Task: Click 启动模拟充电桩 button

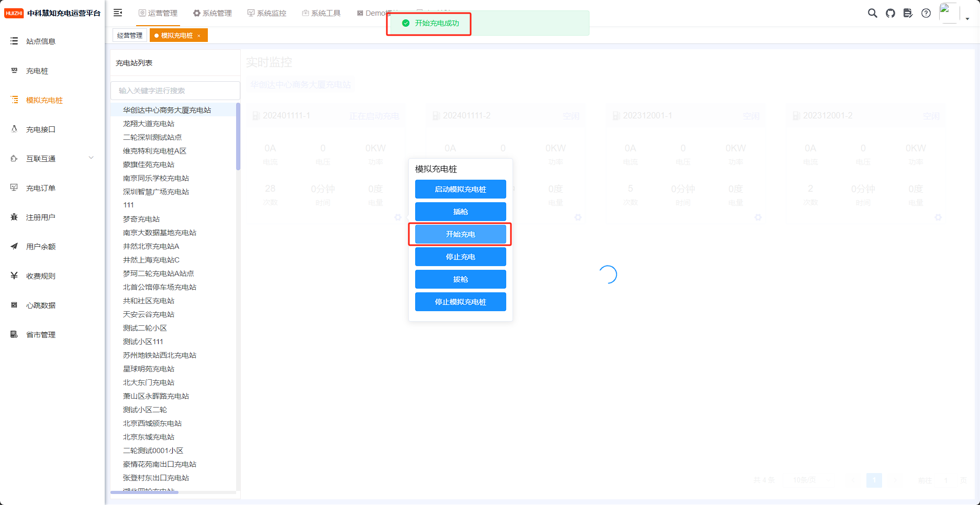Action: (461, 189)
